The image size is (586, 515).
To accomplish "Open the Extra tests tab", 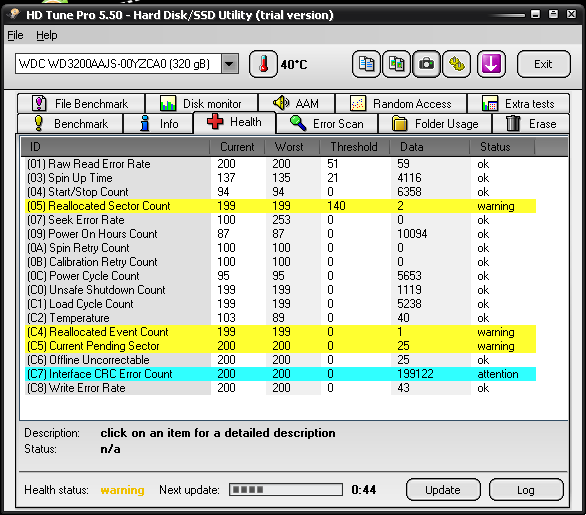I will coord(518,104).
